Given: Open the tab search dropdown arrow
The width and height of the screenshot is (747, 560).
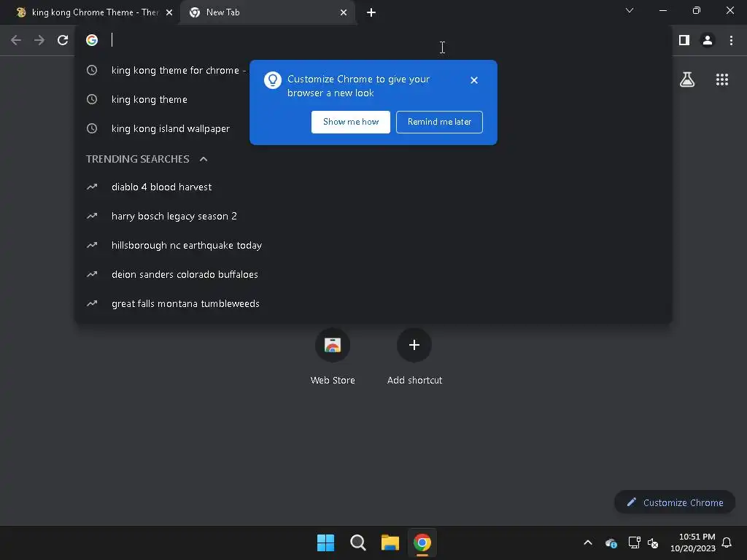Looking at the screenshot, I should (630, 10).
